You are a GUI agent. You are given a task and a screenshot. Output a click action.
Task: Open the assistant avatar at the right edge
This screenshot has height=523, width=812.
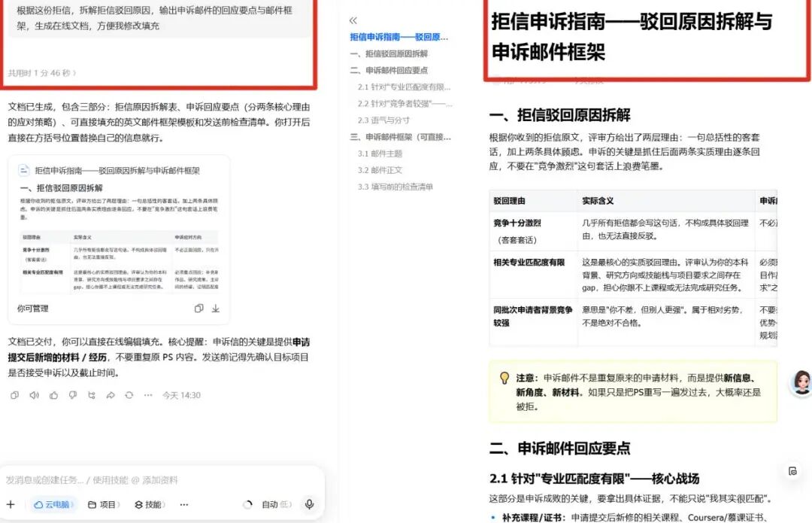click(801, 383)
